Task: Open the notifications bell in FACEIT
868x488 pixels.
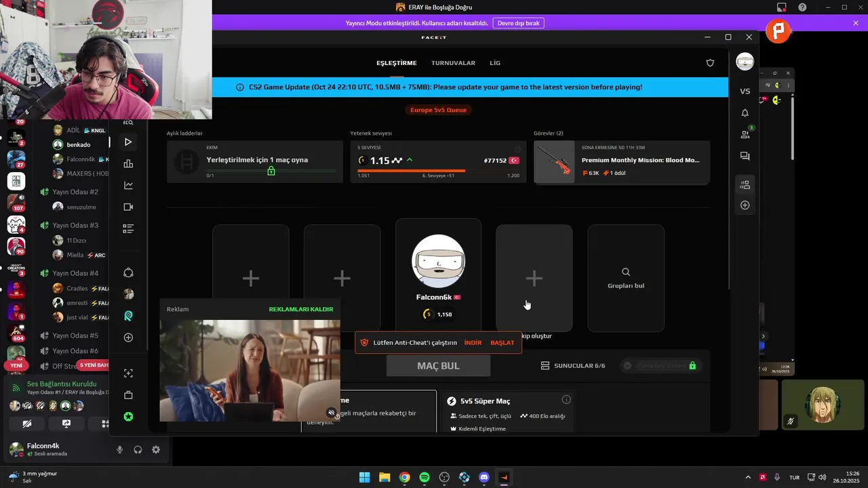Action: click(x=745, y=113)
